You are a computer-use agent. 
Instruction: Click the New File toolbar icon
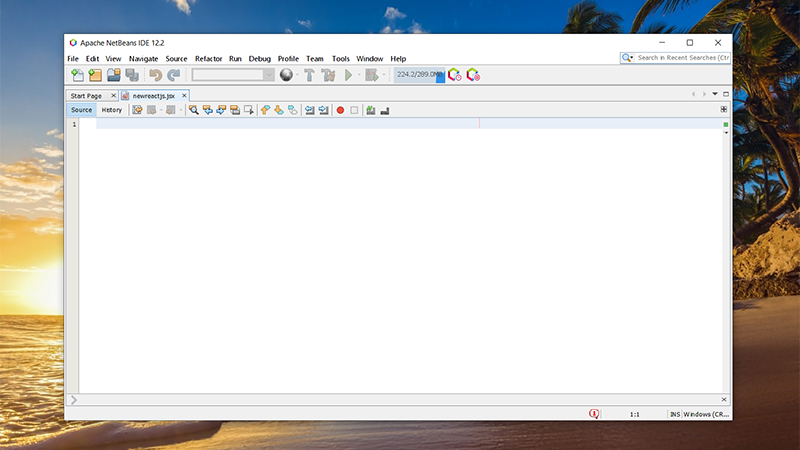pos(78,75)
